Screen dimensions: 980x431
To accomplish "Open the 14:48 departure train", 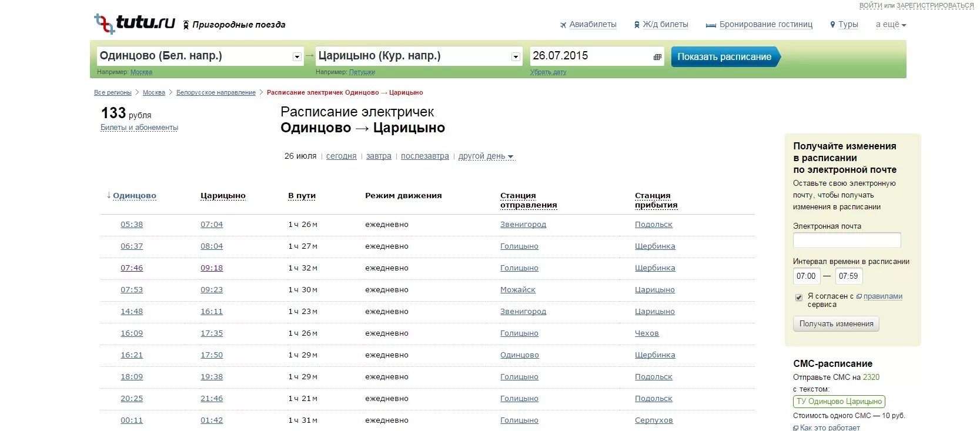I will point(132,312).
